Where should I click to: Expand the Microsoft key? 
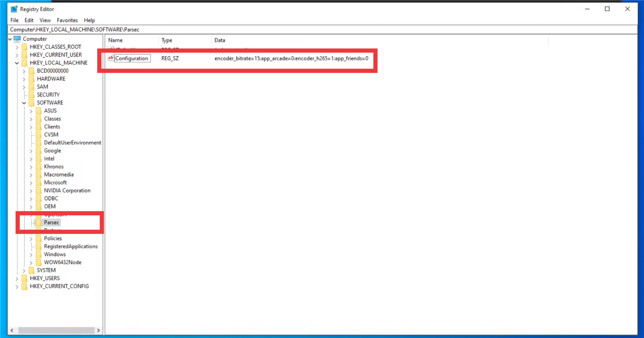tap(31, 183)
